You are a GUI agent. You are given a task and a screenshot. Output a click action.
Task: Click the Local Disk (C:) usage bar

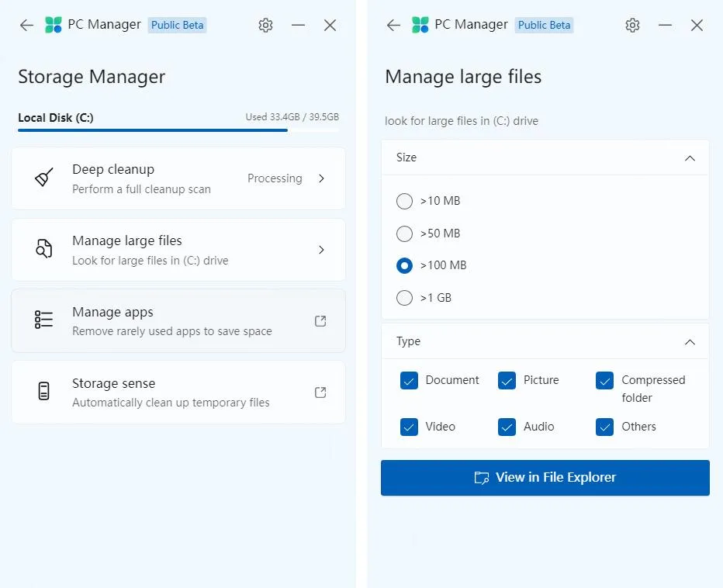click(x=178, y=130)
